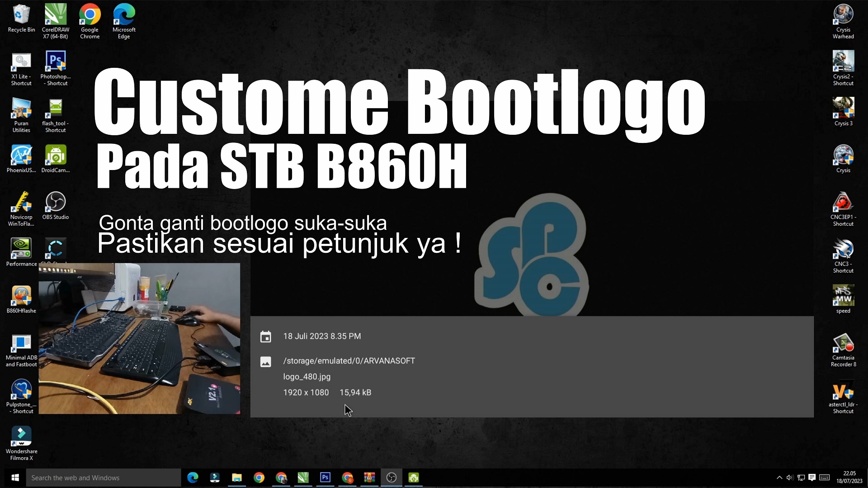Launch Photoshop from the taskbar
The height and width of the screenshot is (488, 868).
pos(325,478)
